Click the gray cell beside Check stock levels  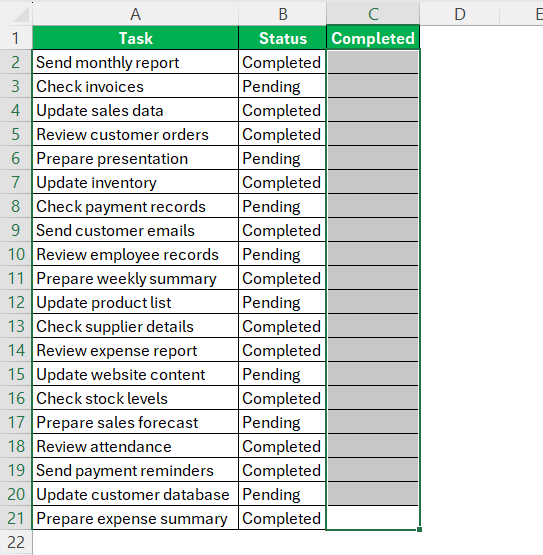pyautogui.click(x=373, y=398)
